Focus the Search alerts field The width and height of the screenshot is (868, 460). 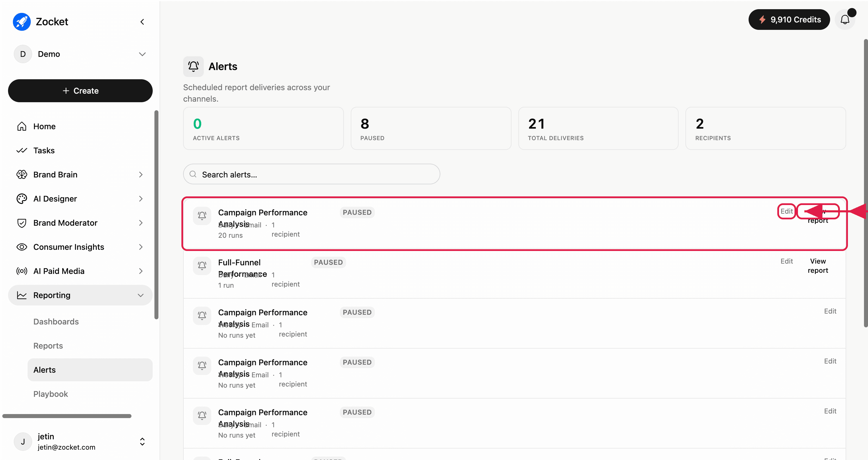coord(312,174)
